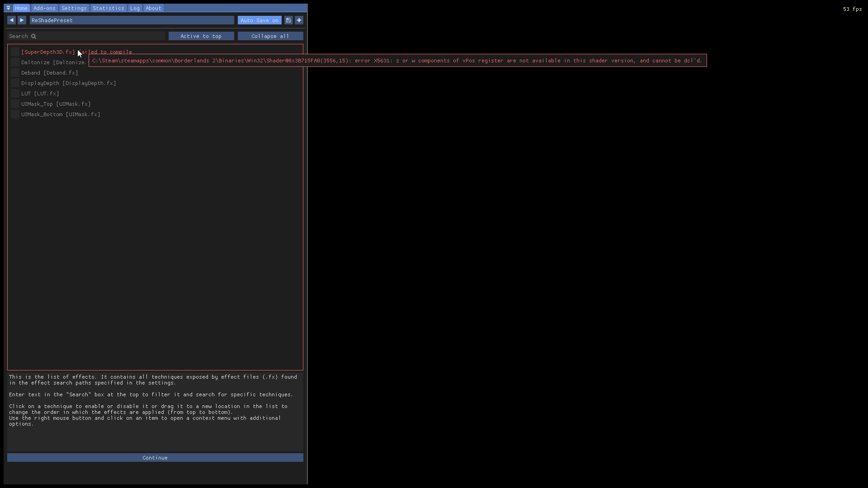The image size is (868, 488).
Task: Open the Settings tab
Action: [74, 8]
